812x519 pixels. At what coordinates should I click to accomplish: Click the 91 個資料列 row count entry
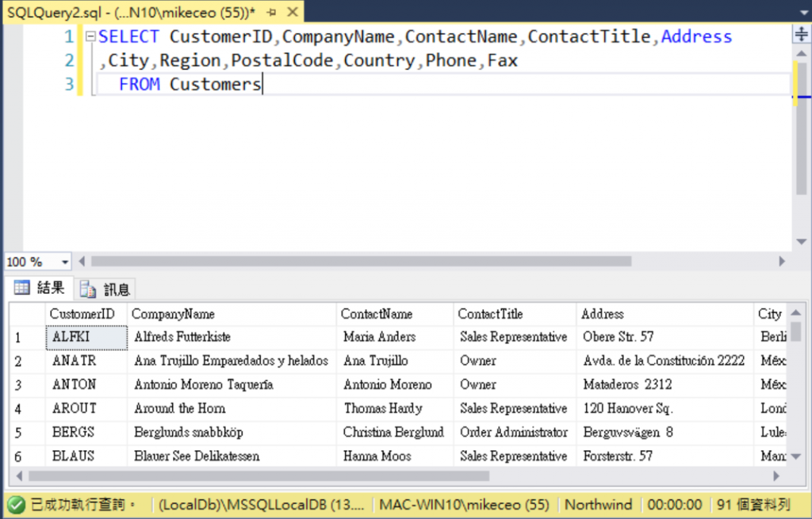754,505
